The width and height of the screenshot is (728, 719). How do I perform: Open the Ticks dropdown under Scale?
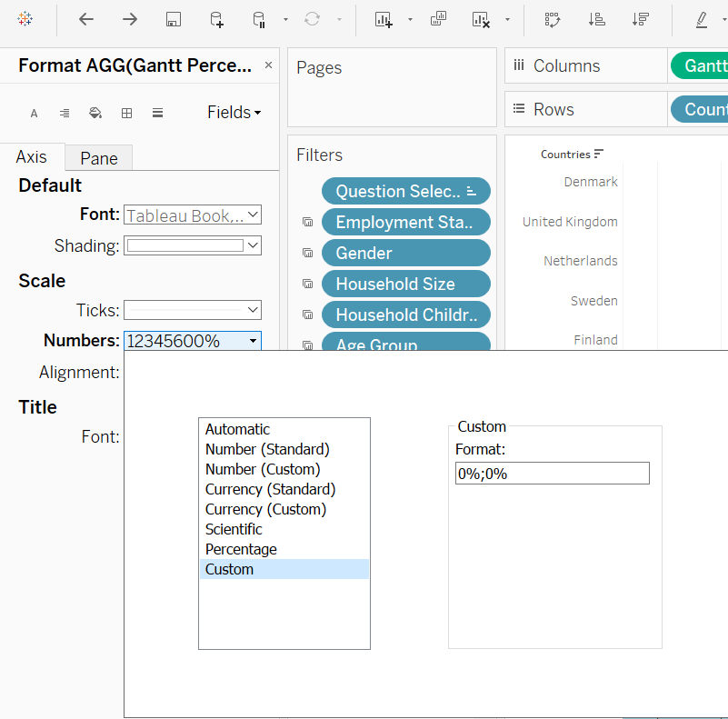tap(193, 310)
